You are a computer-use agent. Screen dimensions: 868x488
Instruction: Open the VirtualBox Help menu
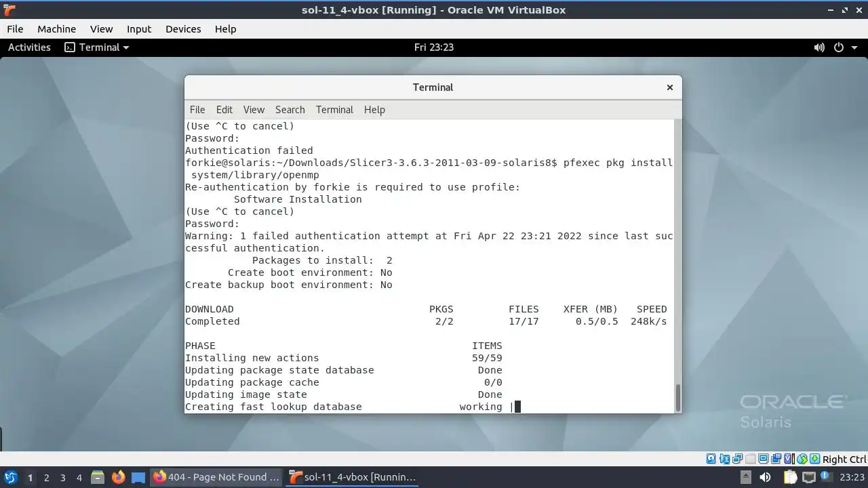point(226,29)
